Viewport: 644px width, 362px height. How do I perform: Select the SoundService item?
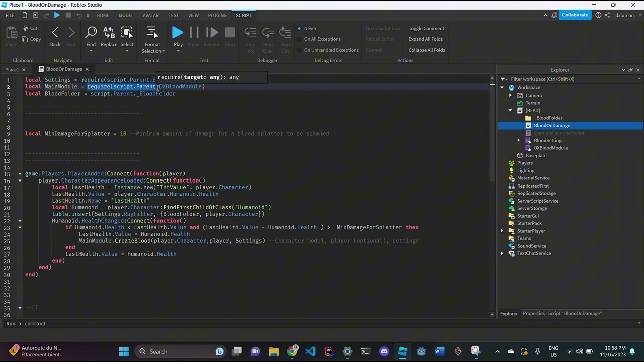pos(531,246)
